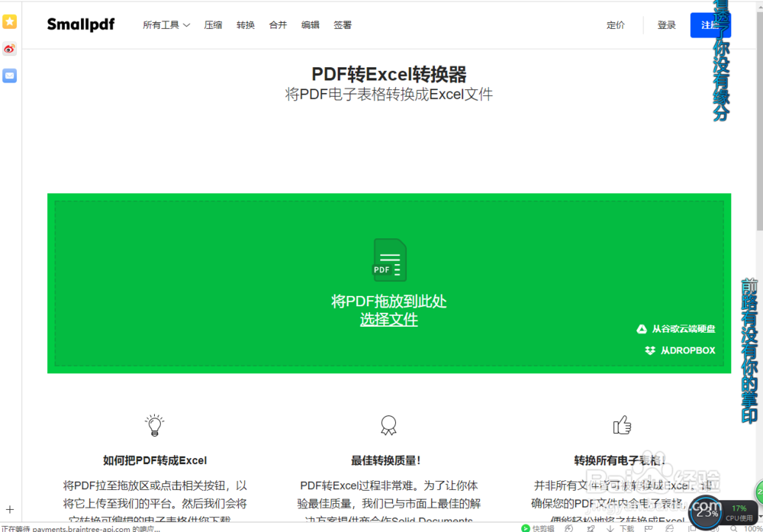Click the award ribbon icon above 最佳转换质量
The height and width of the screenshot is (532, 763).
click(388, 425)
